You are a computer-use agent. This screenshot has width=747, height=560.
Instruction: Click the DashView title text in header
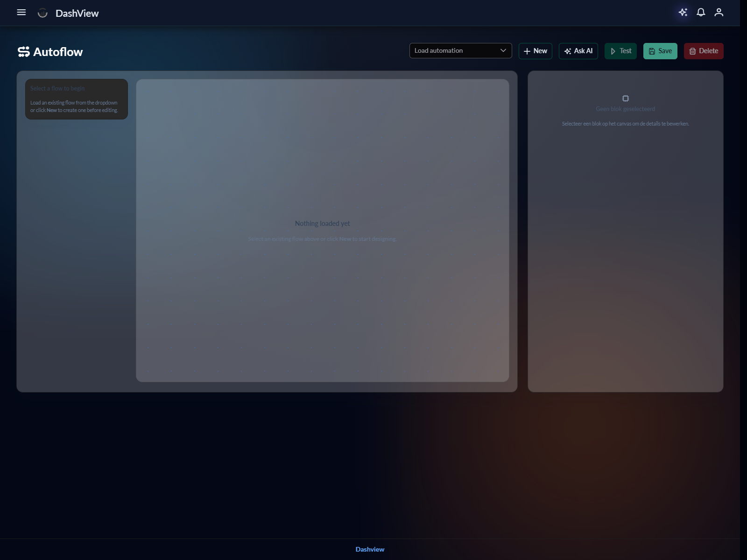pos(77,14)
